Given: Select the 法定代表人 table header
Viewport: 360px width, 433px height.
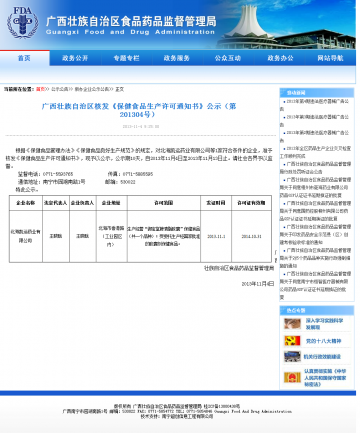Looking at the screenshot, I should (56, 203).
